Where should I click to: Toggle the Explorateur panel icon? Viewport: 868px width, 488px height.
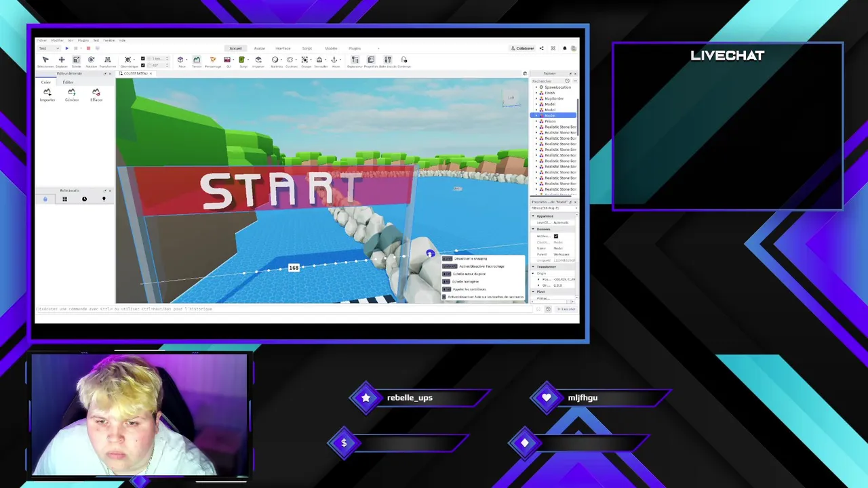pyautogui.click(x=355, y=60)
